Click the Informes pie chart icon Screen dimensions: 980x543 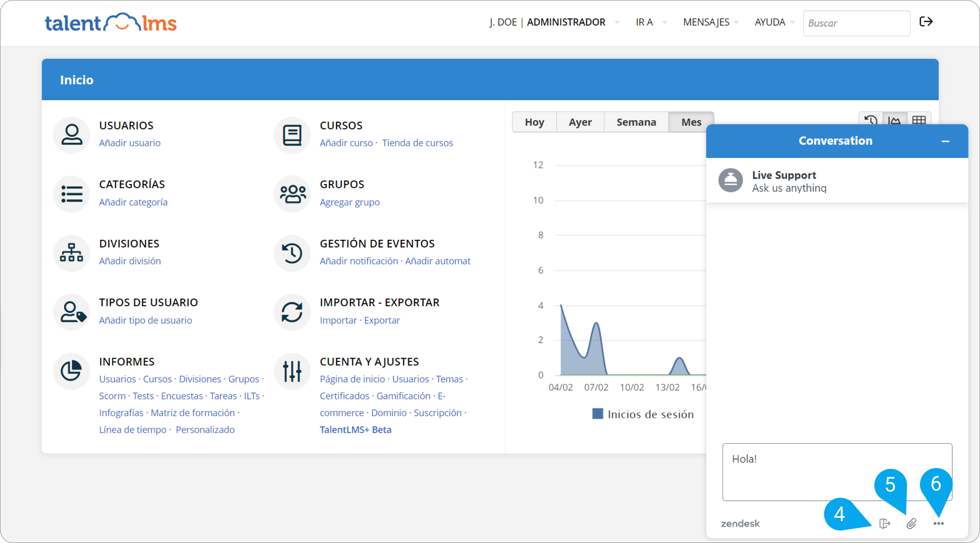click(72, 371)
